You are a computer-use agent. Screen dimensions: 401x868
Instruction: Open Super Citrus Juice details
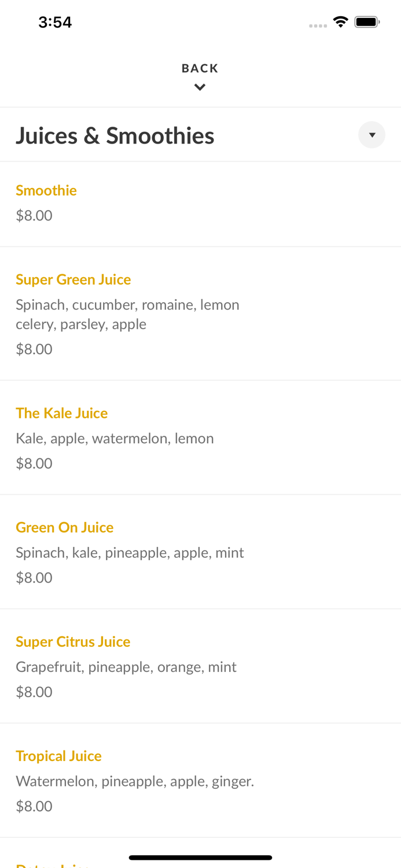(73, 642)
